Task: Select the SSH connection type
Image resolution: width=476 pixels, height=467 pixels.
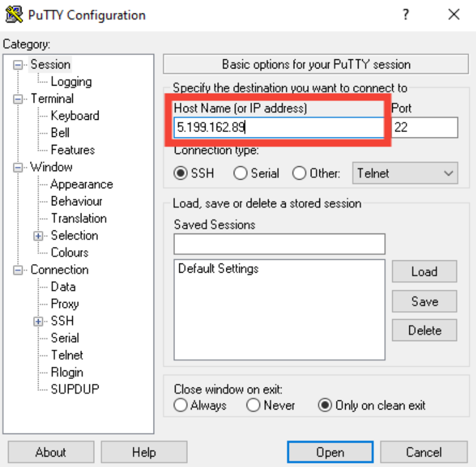Action: [x=181, y=174]
